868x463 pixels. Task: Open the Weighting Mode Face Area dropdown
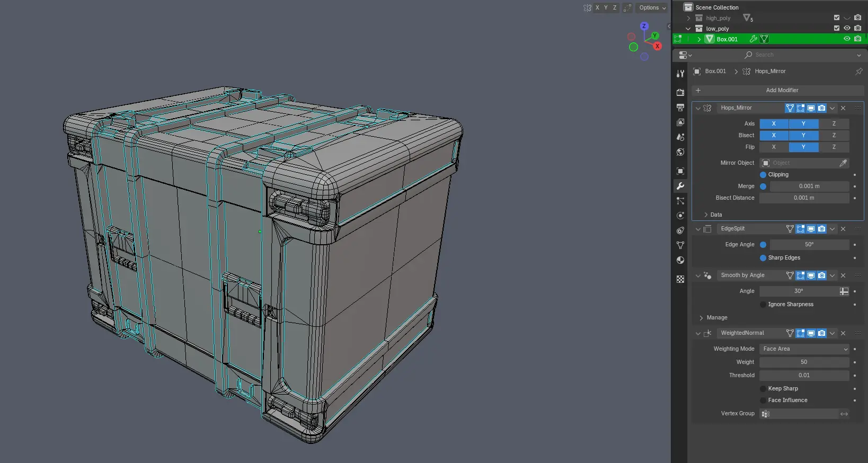click(x=804, y=349)
